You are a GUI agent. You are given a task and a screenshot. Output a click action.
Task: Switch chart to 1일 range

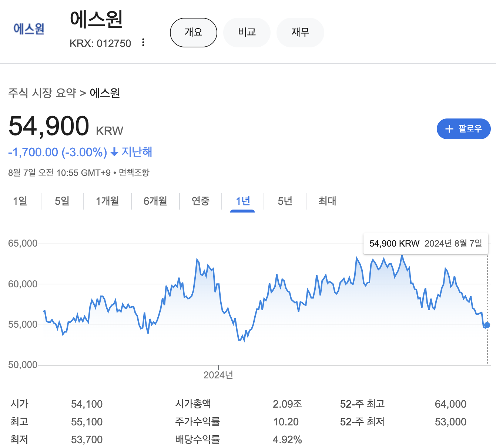(20, 201)
